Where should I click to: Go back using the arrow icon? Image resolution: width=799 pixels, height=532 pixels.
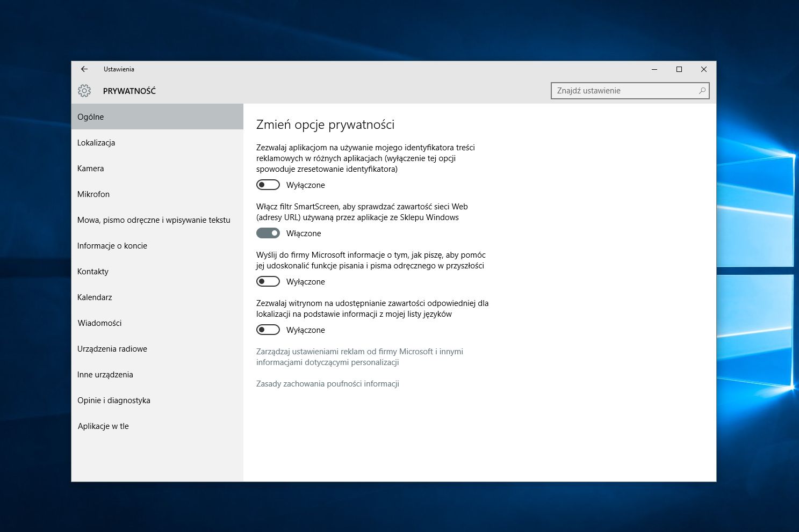point(84,69)
